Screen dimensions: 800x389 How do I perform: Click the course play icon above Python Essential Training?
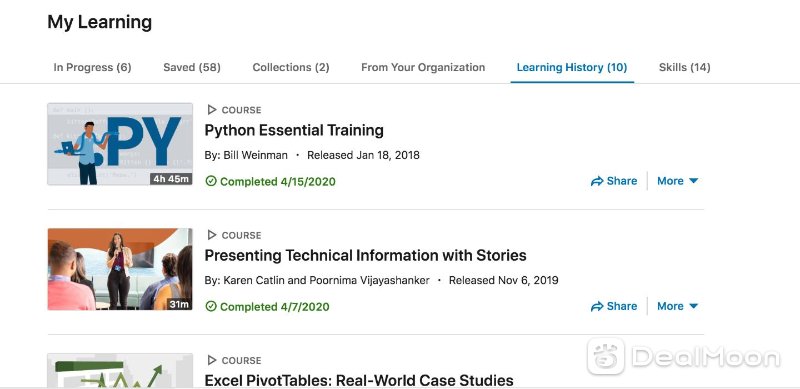coord(212,110)
